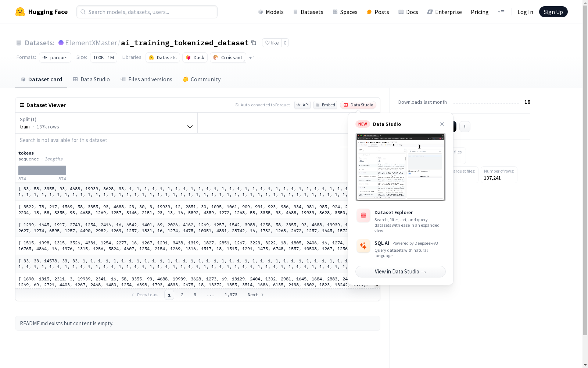Open the Embed button in Dataset Viewer
588x368 pixels.
[x=325, y=105]
